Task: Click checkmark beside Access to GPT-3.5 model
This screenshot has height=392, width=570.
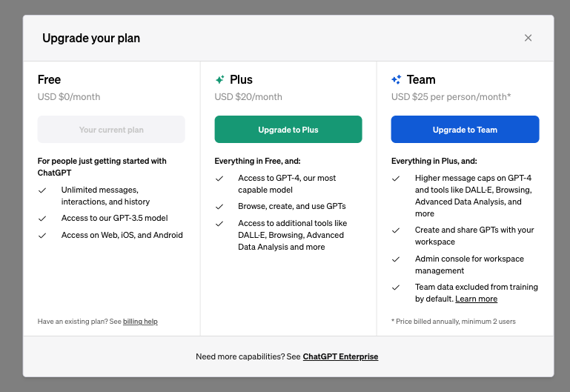Action: click(43, 219)
